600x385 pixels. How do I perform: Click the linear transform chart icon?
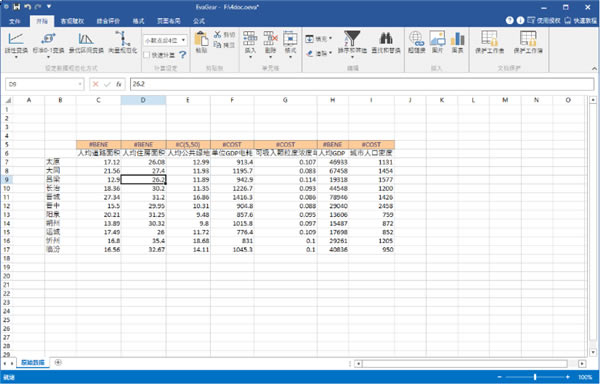16,39
